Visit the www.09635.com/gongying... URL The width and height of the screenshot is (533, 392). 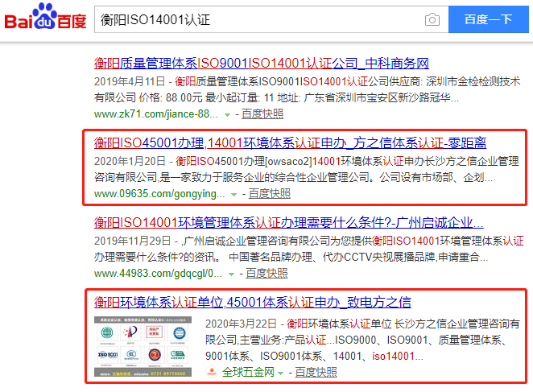pyautogui.click(x=159, y=194)
